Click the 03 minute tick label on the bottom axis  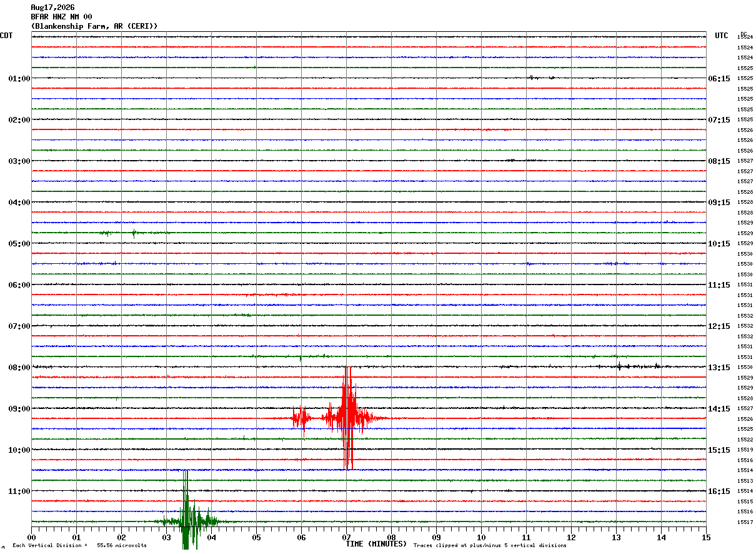(x=166, y=537)
